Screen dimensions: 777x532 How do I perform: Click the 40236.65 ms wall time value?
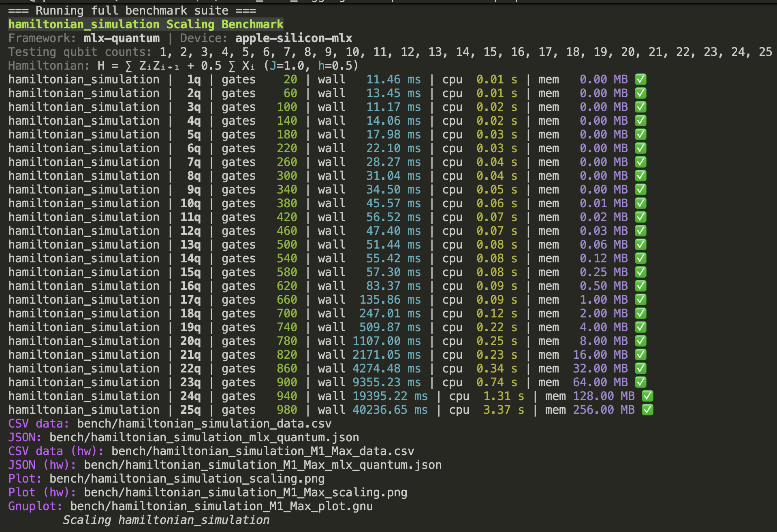coord(390,410)
